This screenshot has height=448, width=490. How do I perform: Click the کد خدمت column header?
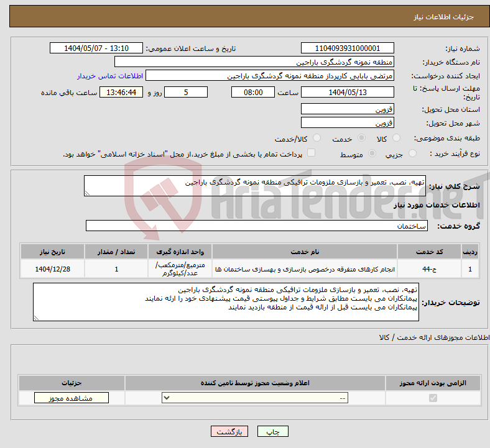430,252
